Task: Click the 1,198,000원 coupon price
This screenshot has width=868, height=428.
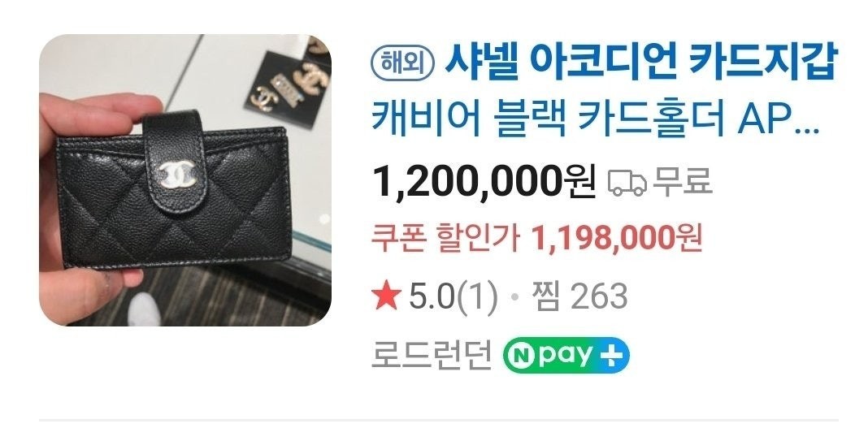Action: tap(616, 238)
